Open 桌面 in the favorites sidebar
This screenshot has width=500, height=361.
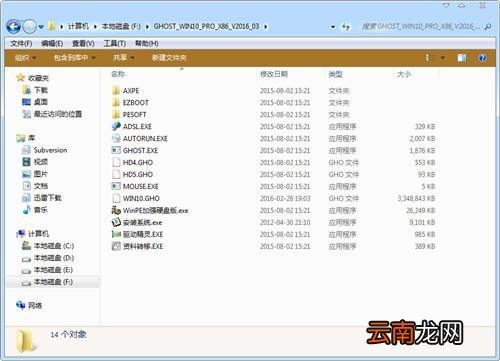pos(35,102)
